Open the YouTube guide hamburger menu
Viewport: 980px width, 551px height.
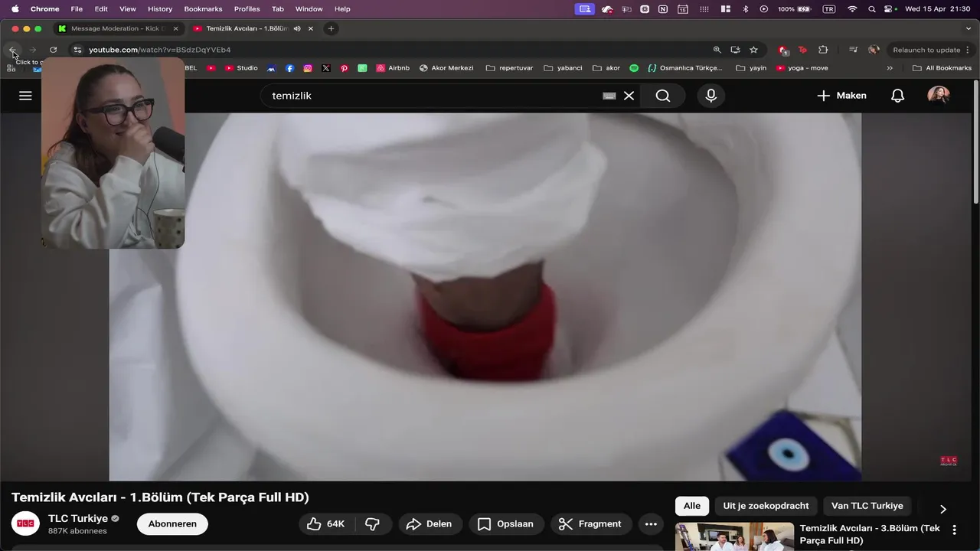(x=25, y=96)
